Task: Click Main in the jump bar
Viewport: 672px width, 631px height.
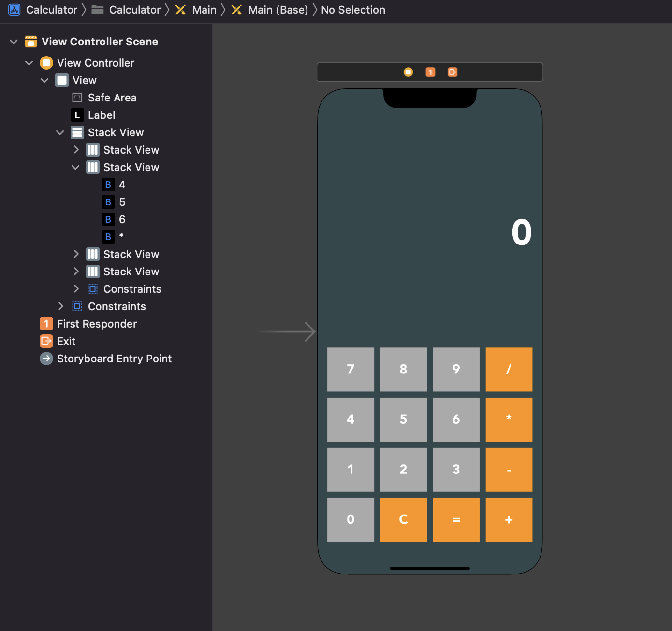Action: click(x=204, y=10)
